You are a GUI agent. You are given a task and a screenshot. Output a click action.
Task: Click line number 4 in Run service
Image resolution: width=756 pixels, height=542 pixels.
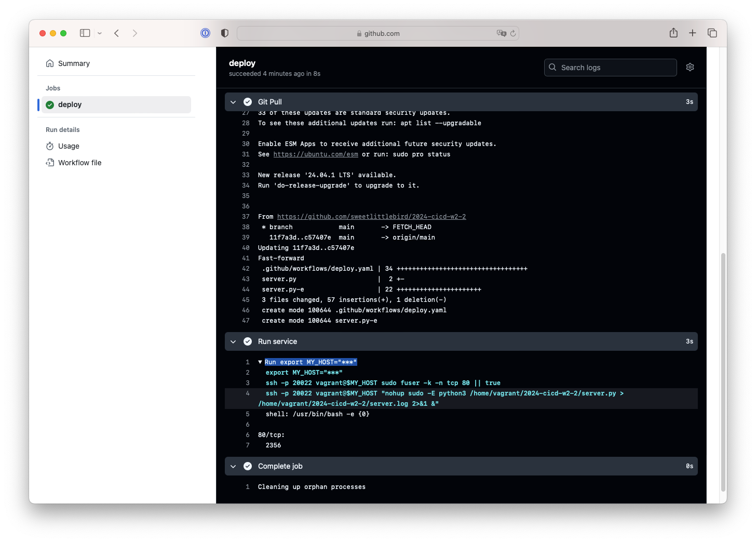pos(247,393)
